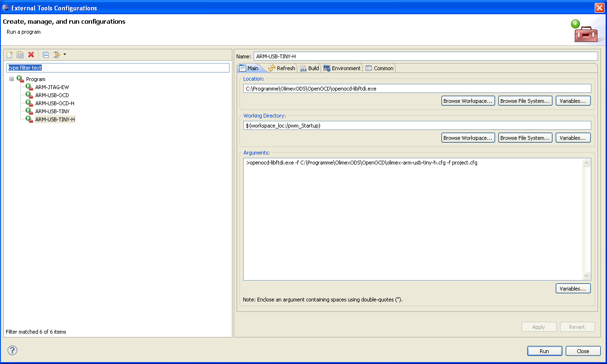This screenshot has width=607, height=364.
Task: Click Variables button under Location
Action: [x=573, y=101]
